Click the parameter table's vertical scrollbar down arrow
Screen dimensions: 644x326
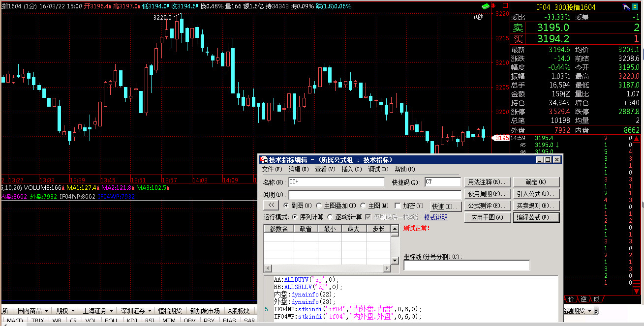(395, 260)
